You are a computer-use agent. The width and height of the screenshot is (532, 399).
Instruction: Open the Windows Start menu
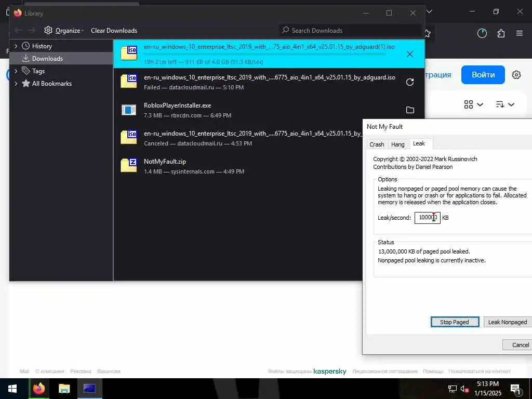pos(12,389)
